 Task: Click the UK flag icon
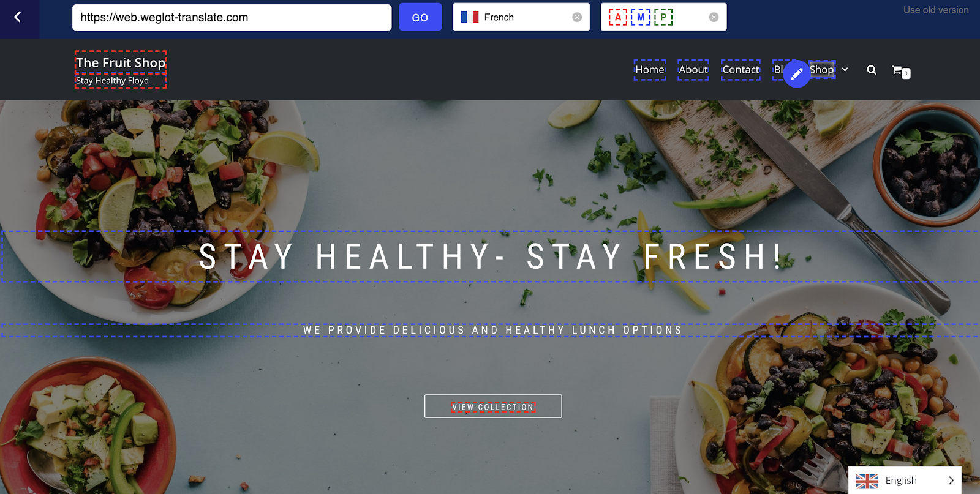click(867, 481)
